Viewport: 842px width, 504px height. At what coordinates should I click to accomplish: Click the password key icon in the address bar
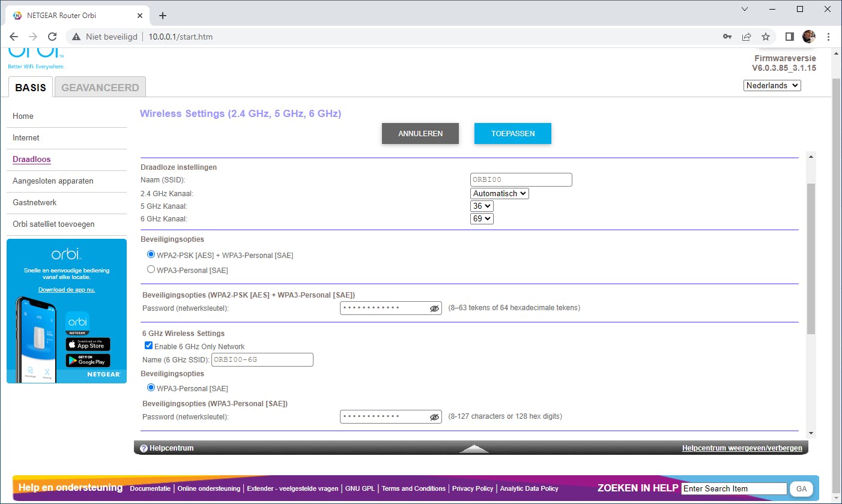tap(727, 37)
